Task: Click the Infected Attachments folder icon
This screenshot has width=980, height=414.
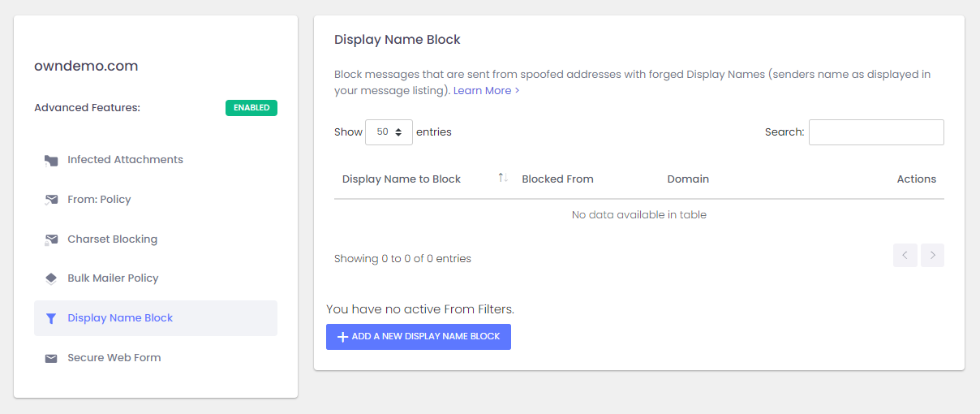Action: click(x=51, y=161)
